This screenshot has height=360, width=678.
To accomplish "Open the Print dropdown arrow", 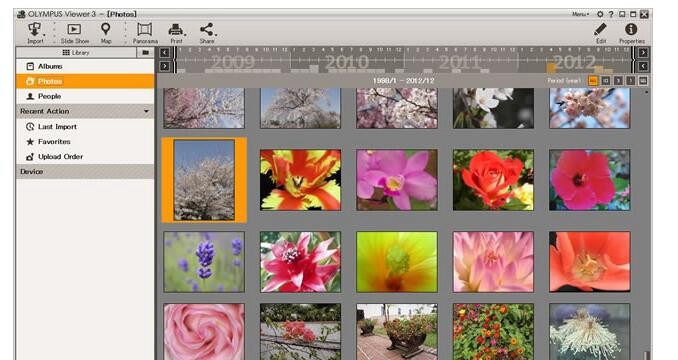I will 185,35.
